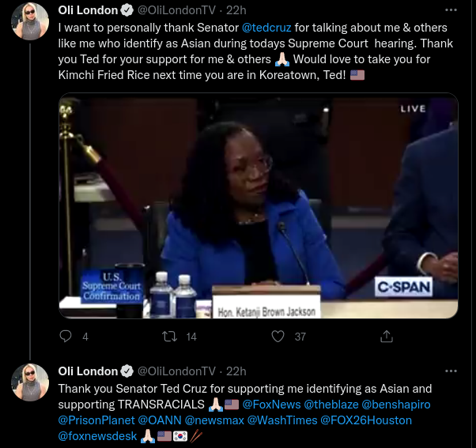
Task: Open the share icon under the video
Action: pyautogui.click(x=387, y=336)
